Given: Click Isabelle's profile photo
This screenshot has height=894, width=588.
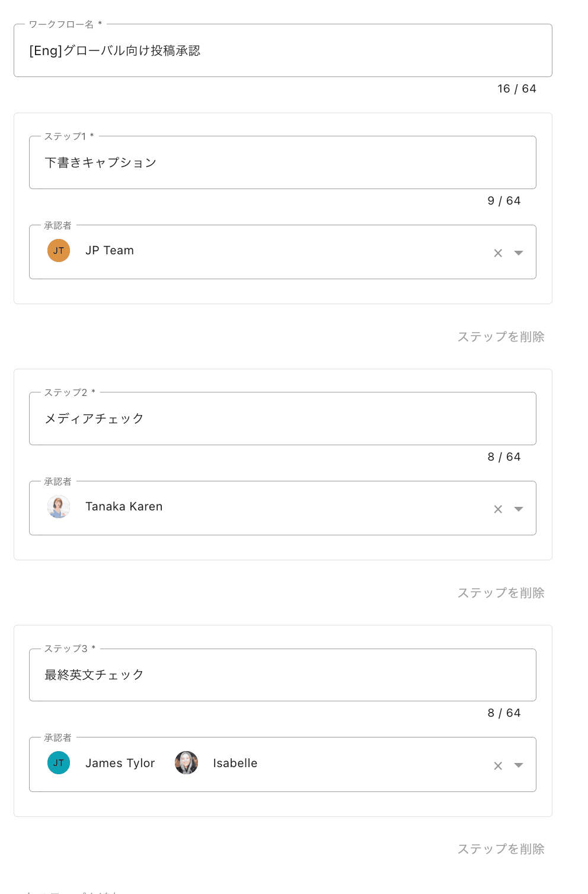Looking at the screenshot, I should tap(186, 763).
